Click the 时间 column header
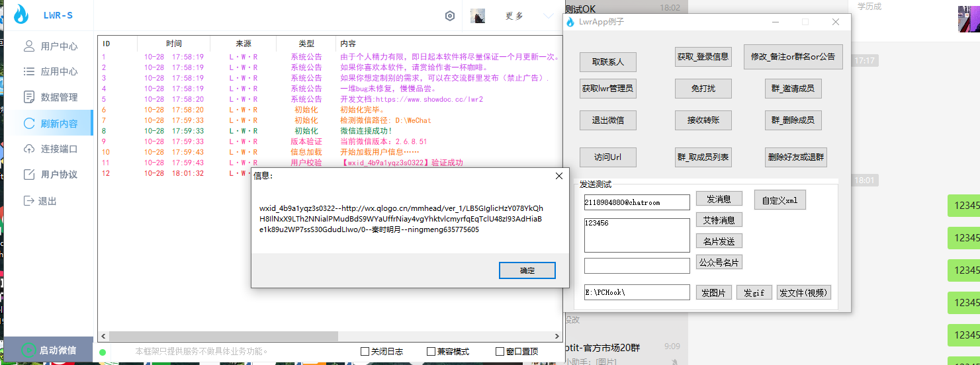 [x=174, y=44]
